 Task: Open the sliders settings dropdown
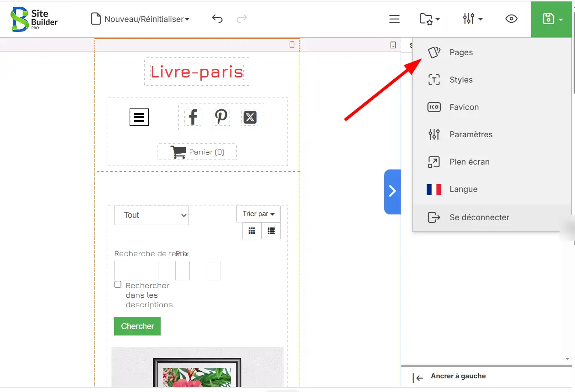pyautogui.click(x=472, y=19)
